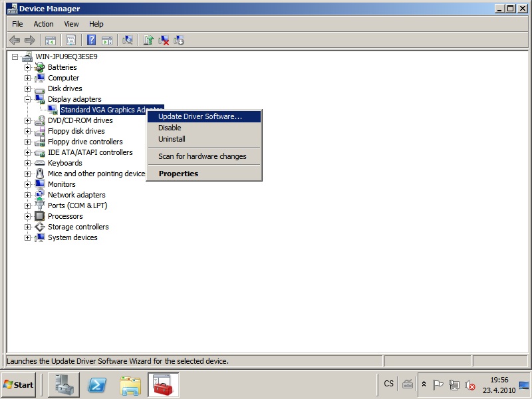Viewport: 532px width, 399px height.
Task: Collapse the Display adapters node
Action: pos(28,99)
